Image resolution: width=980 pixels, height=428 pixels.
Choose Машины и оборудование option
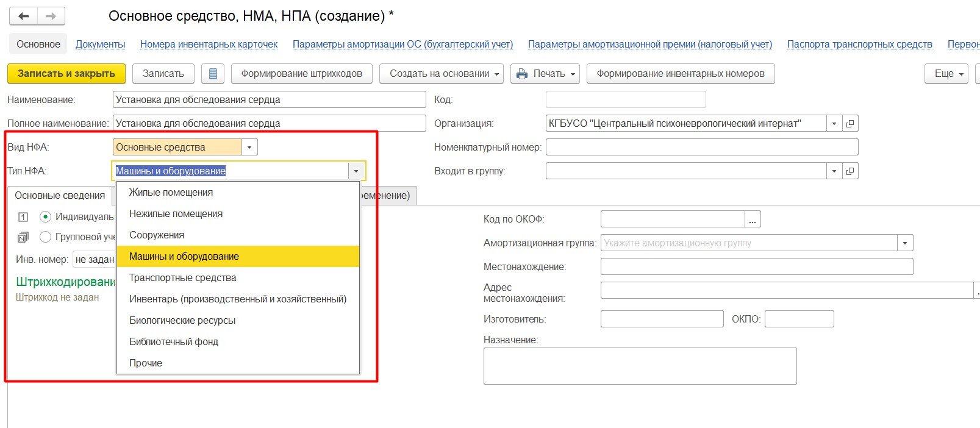[238, 257]
